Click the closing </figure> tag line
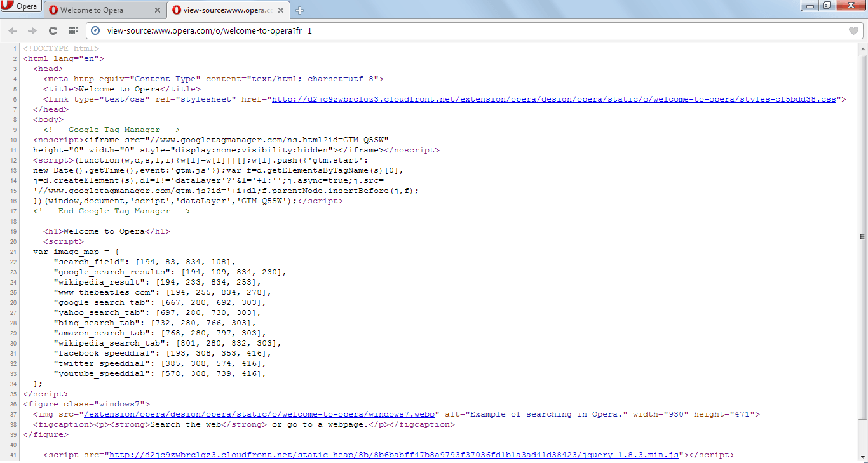 (46, 434)
